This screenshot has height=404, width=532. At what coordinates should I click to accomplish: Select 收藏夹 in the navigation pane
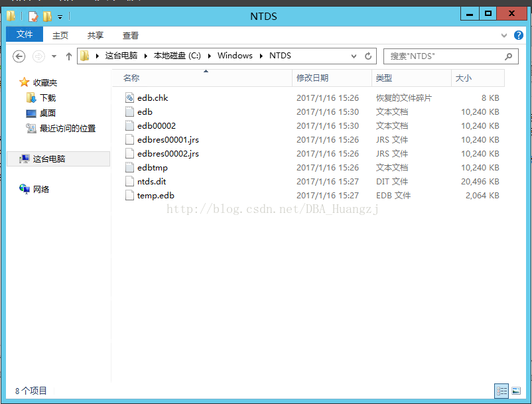point(45,83)
